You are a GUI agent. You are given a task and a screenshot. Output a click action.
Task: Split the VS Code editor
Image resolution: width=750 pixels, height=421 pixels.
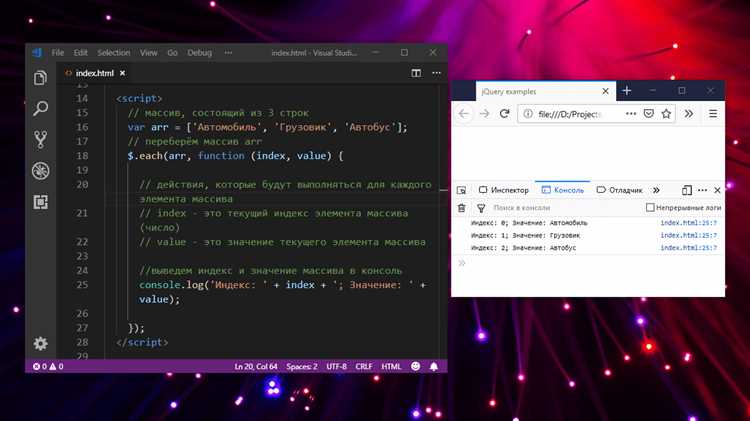(x=416, y=73)
